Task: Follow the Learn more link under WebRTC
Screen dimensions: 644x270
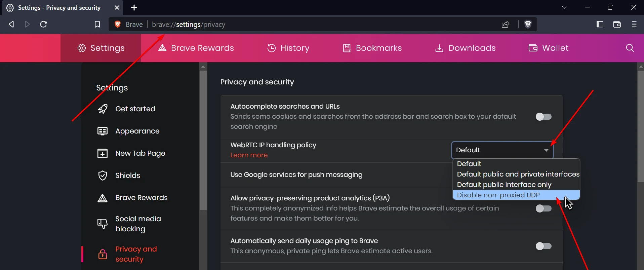Action: click(x=249, y=155)
